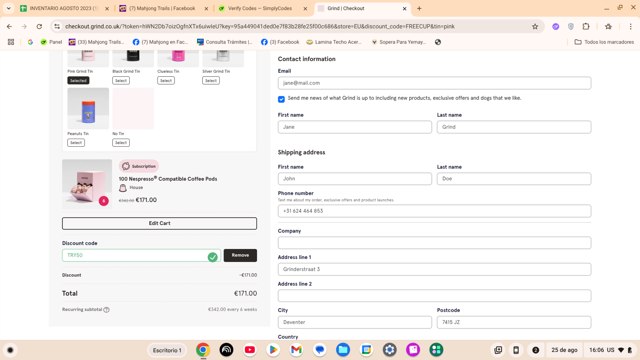
Task: Click the discount code field
Action: [141, 256]
